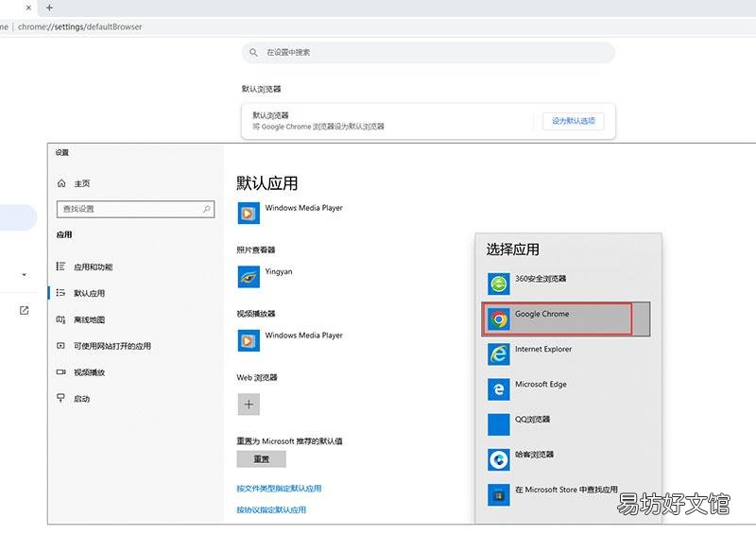Image resolution: width=756 pixels, height=534 pixels.
Task: Choose 哈客浏览器 in app chooser
Action: pyautogui.click(x=568, y=459)
